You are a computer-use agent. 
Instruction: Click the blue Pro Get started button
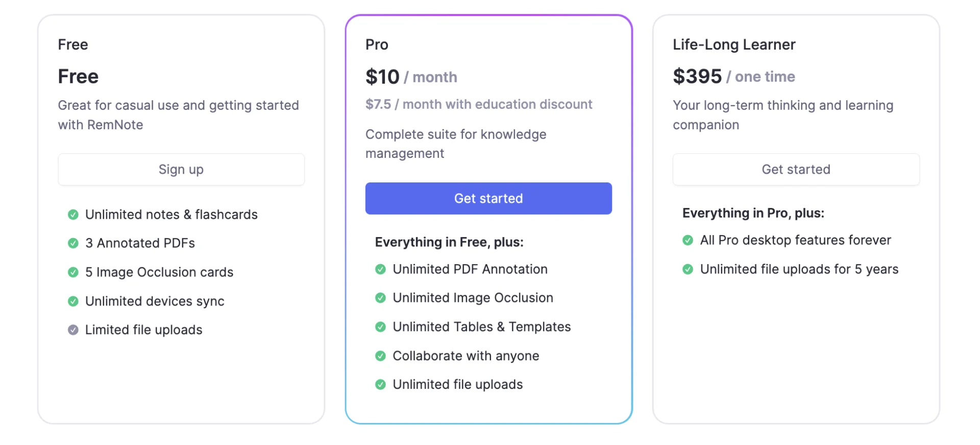click(x=488, y=198)
